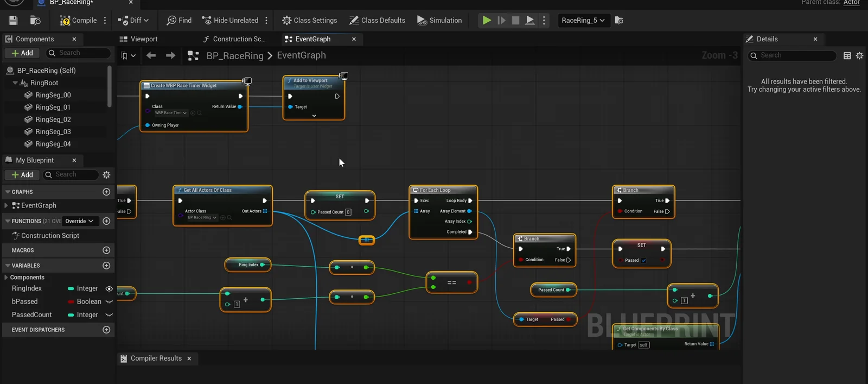Expand the Components variables group
This screenshot has height=384, width=868.
pos(6,278)
